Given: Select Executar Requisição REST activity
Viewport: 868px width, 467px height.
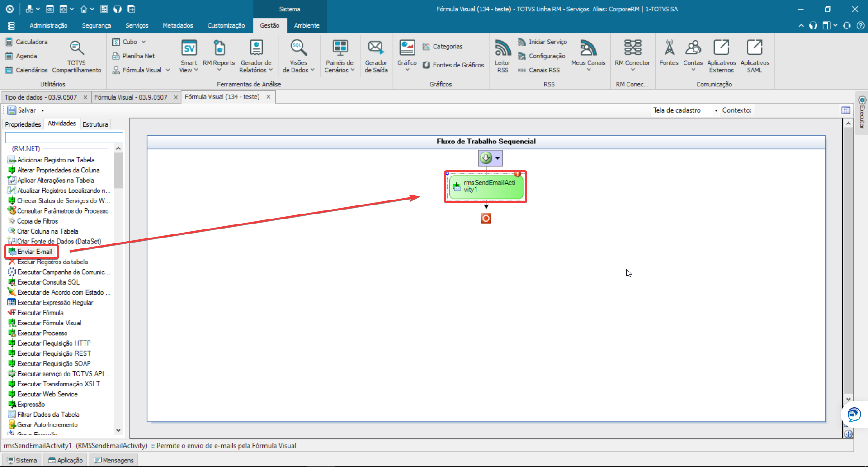Looking at the screenshot, I should tap(49, 353).
